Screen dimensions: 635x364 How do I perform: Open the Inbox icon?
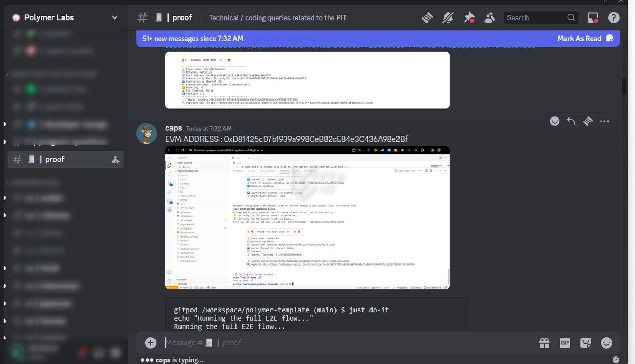click(593, 17)
